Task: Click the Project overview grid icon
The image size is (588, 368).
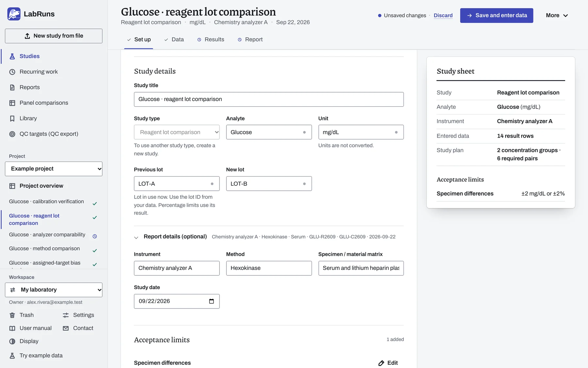Action: (12, 186)
